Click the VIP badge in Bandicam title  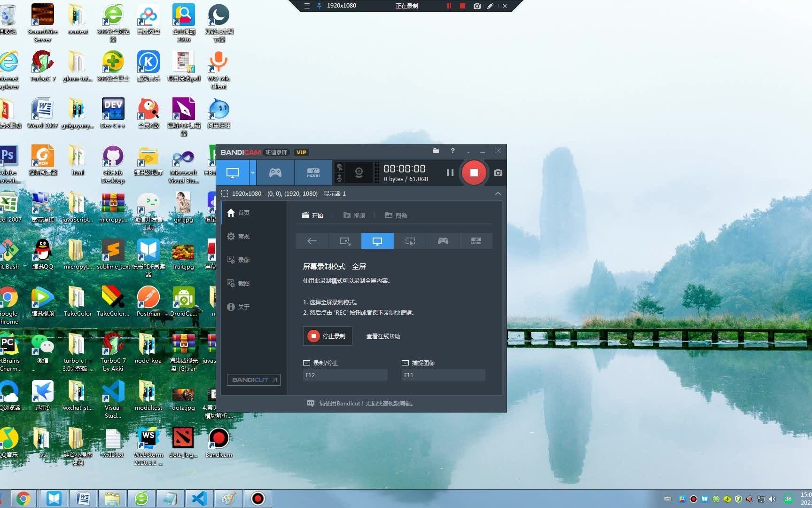click(301, 152)
